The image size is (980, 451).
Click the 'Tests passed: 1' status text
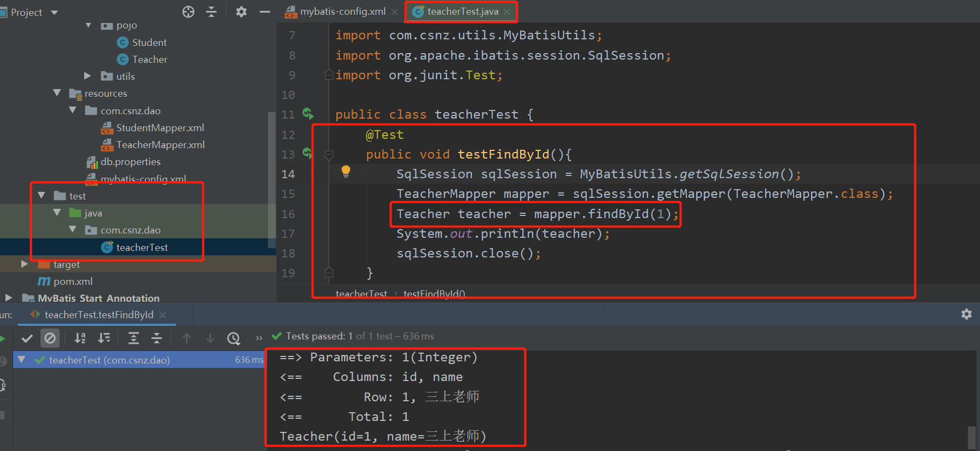(319, 336)
